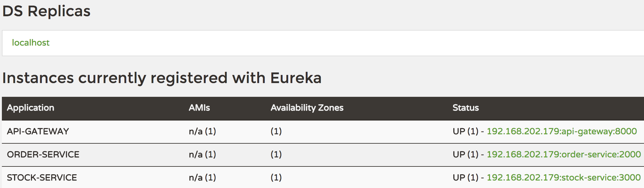Select the Availability Zones column header
The height and width of the screenshot is (188, 644).
coord(307,108)
